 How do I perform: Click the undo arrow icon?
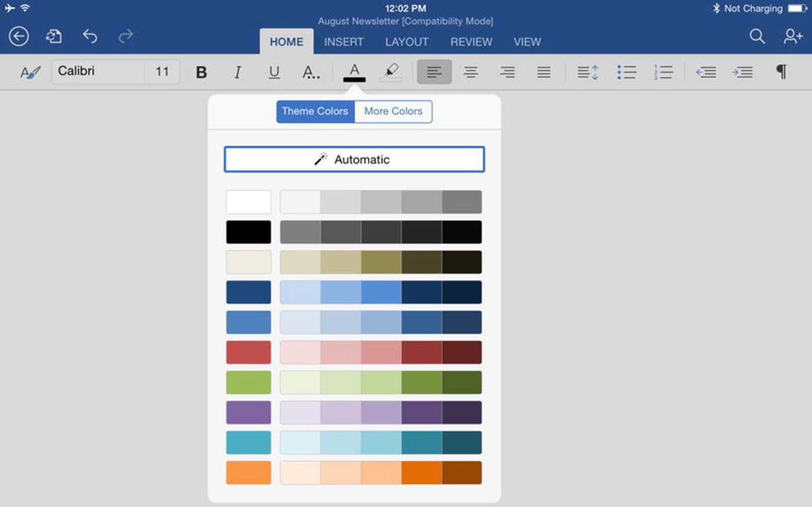click(90, 36)
